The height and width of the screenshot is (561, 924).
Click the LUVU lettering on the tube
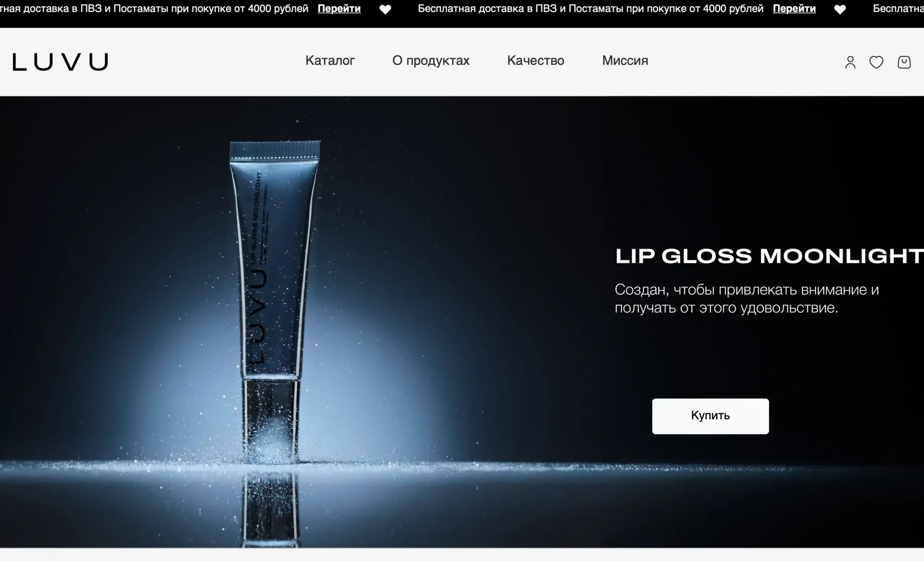[256, 316]
